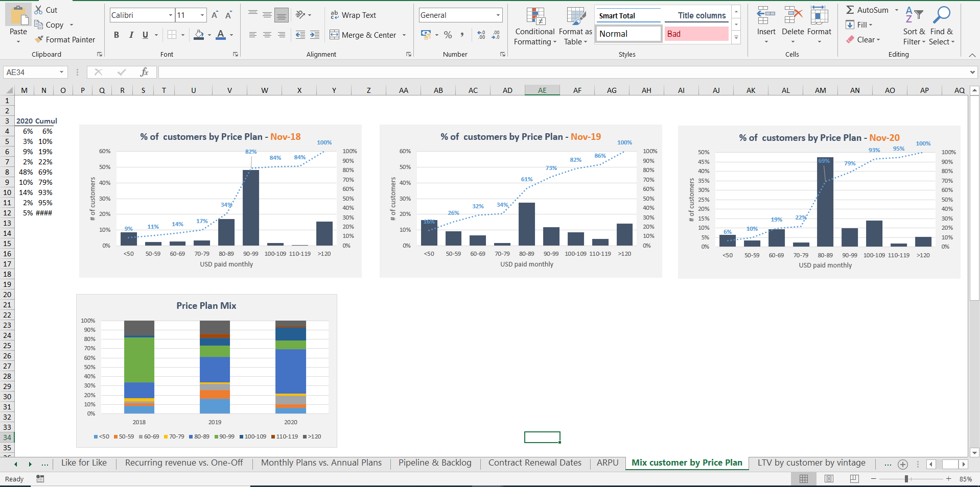Screen dimensions: 980x487
Task: Set Middle Align for cell text
Action: point(267,15)
